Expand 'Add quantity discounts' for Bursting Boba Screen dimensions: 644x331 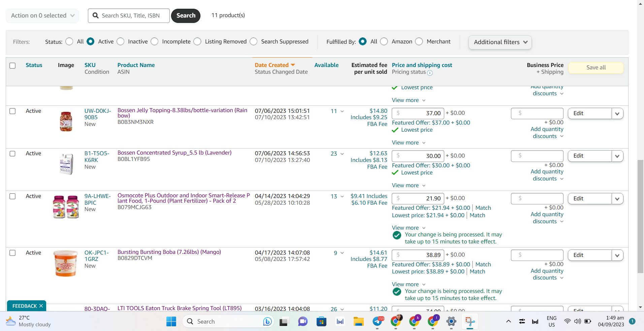click(x=547, y=274)
